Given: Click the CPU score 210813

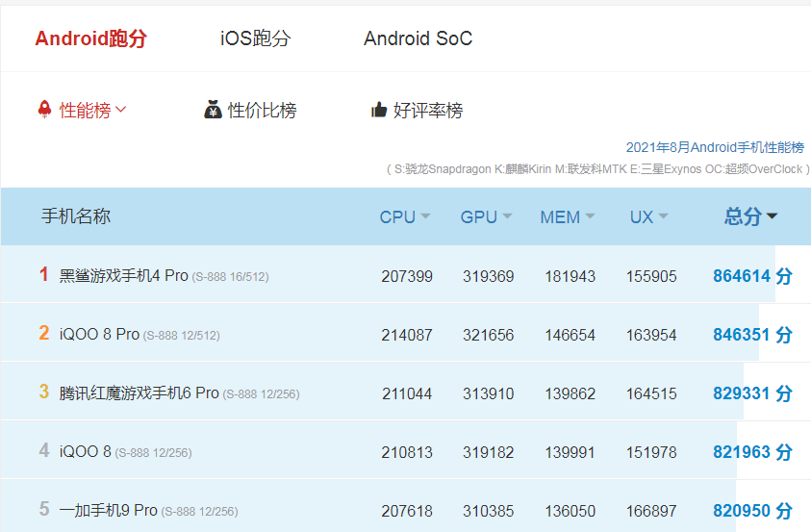Looking at the screenshot, I should point(407,452).
